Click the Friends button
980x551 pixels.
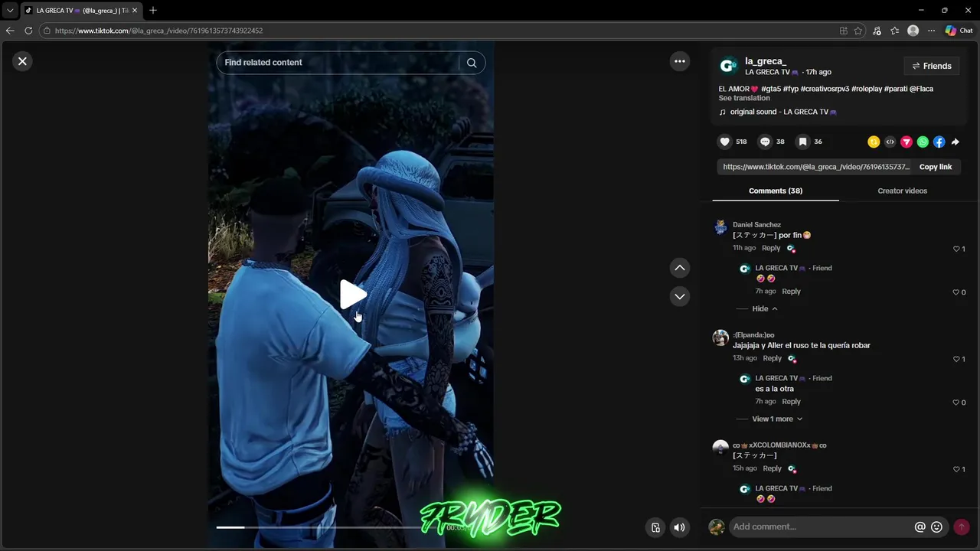pos(932,66)
